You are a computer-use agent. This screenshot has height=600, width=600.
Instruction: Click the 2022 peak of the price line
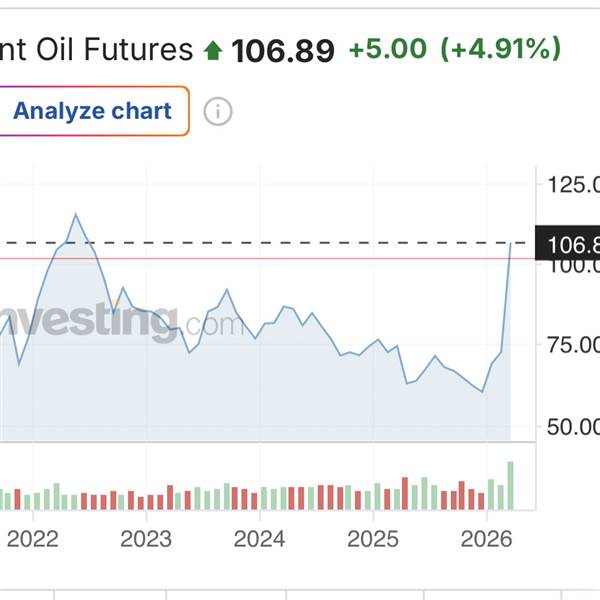(76, 214)
